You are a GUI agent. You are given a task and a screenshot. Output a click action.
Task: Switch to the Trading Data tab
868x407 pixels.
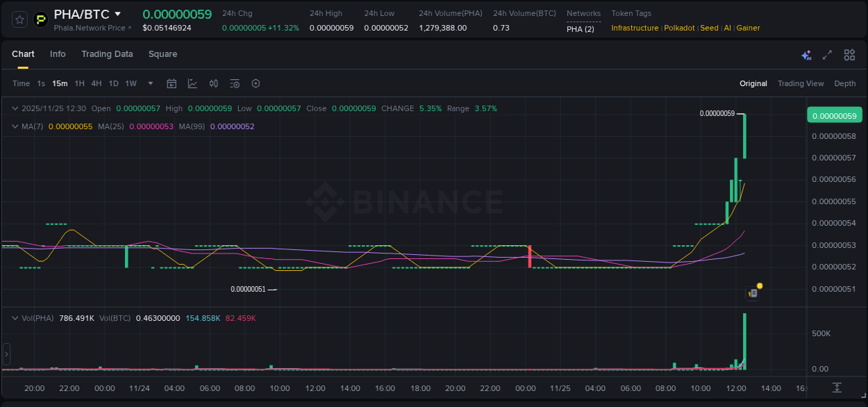coord(107,54)
